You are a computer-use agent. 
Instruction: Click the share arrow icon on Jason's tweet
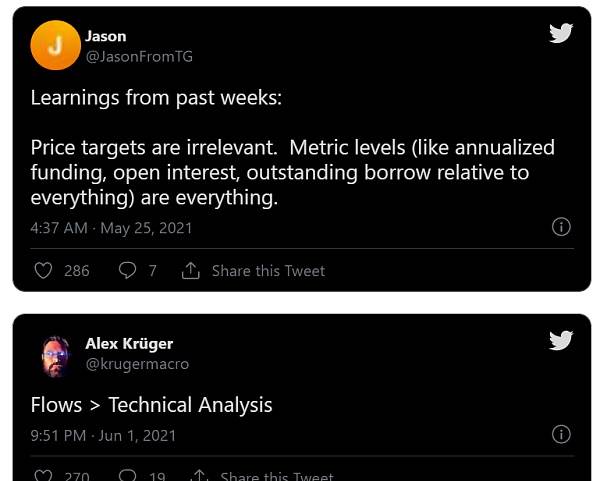(x=191, y=270)
